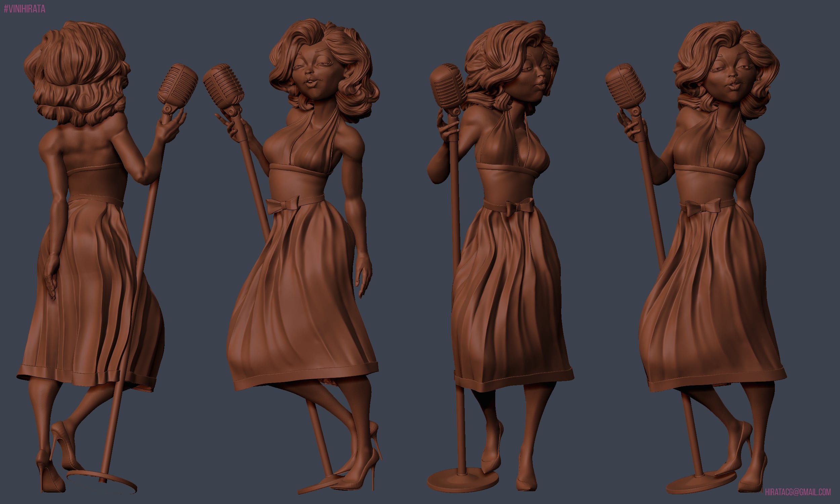This screenshot has width=840, height=504.
Task: Click the #VINIHIRATA hashtag text
Action: [x=25, y=9]
